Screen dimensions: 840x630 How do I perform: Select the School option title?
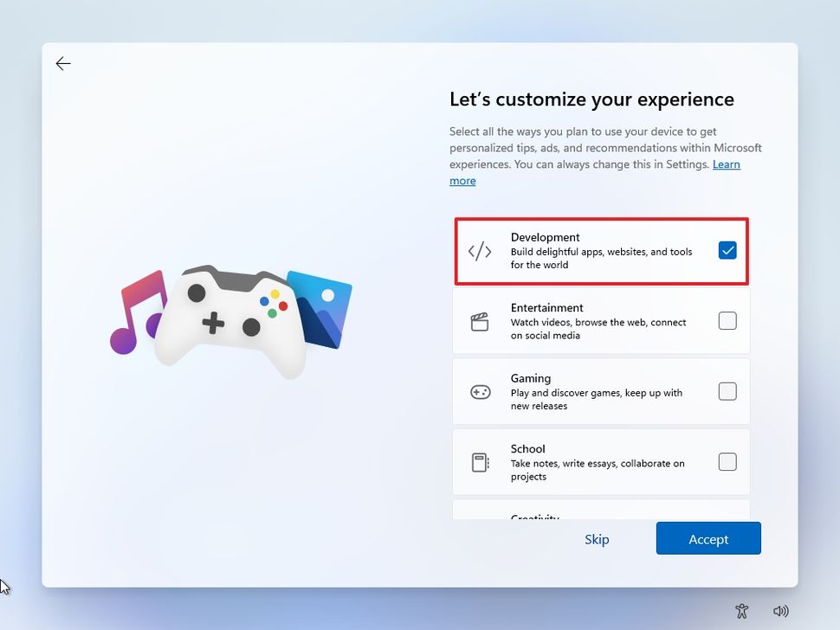tap(527, 449)
